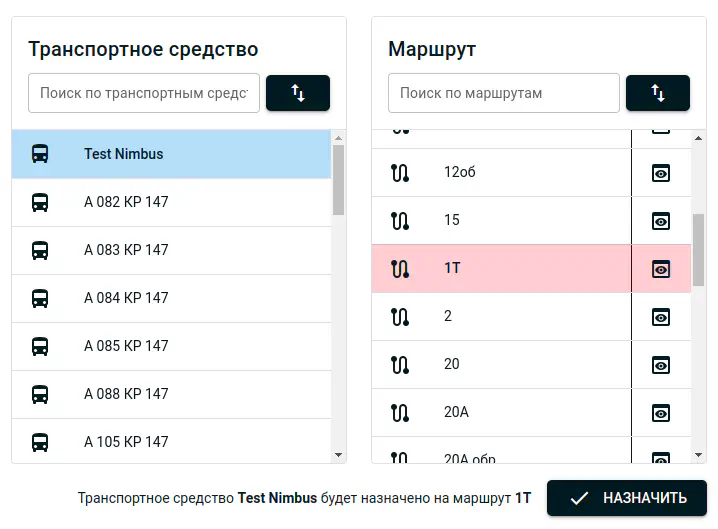Sort the route list with the arrows button
This screenshot has width=718, height=529.
(x=657, y=93)
